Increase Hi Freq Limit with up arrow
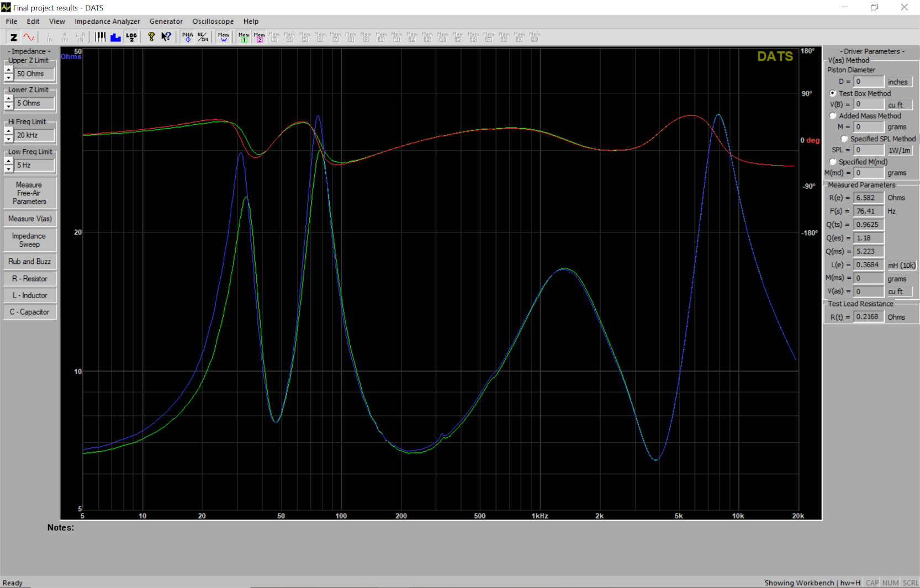This screenshot has width=920, height=588. pos(9,131)
